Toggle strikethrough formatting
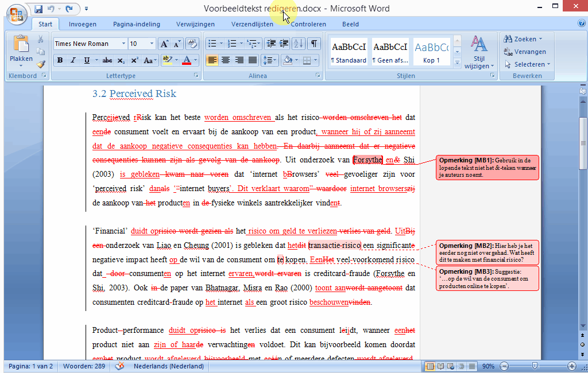This screenshot has width=588, height=373. pyautogui.click(x=107, y=60)
